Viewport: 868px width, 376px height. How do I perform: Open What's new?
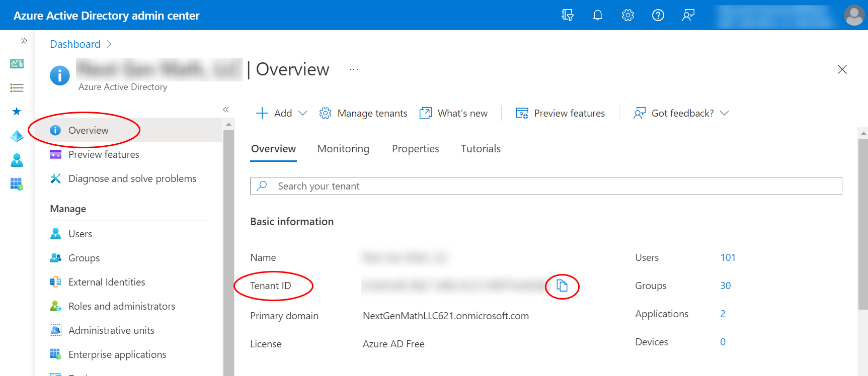(x=453, y=113)
